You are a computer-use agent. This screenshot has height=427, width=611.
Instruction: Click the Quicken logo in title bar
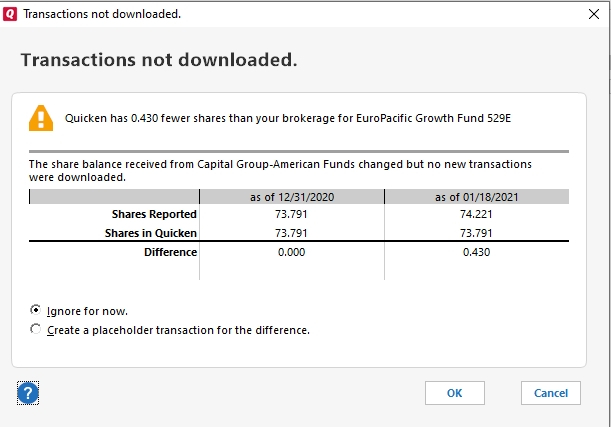[x=10, y=14]
